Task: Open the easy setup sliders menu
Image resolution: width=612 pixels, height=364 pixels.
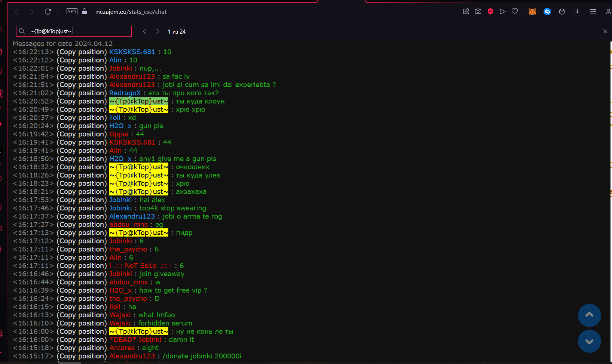Action: (x=593, y=12)
